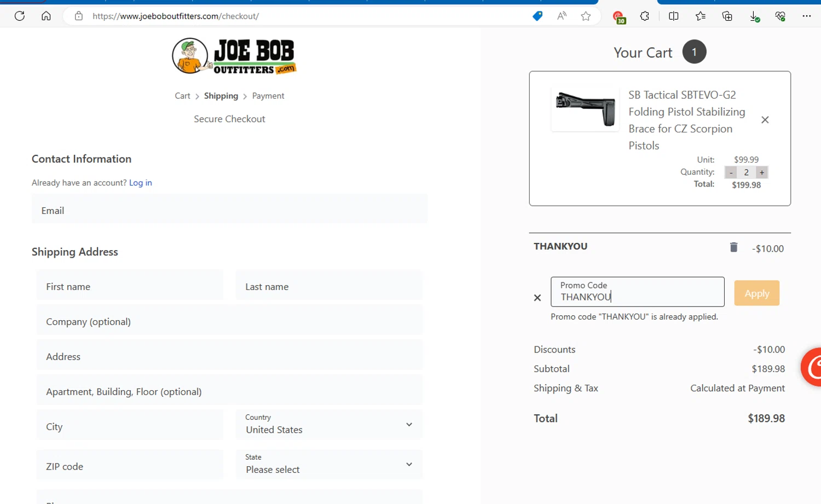Open browser Extensions puzzle icon
The width and height of the screenshot is (821, 504).
(645, 16)
